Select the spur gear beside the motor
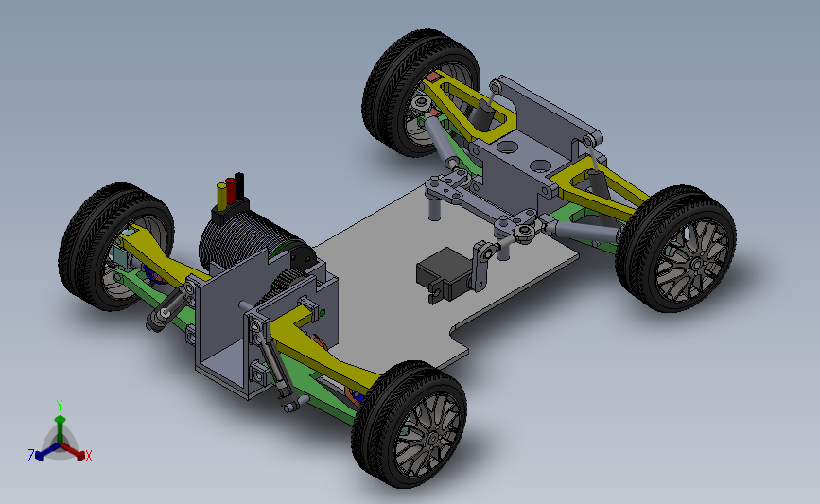Screen dimensions: 820x504 click(284, 285)
